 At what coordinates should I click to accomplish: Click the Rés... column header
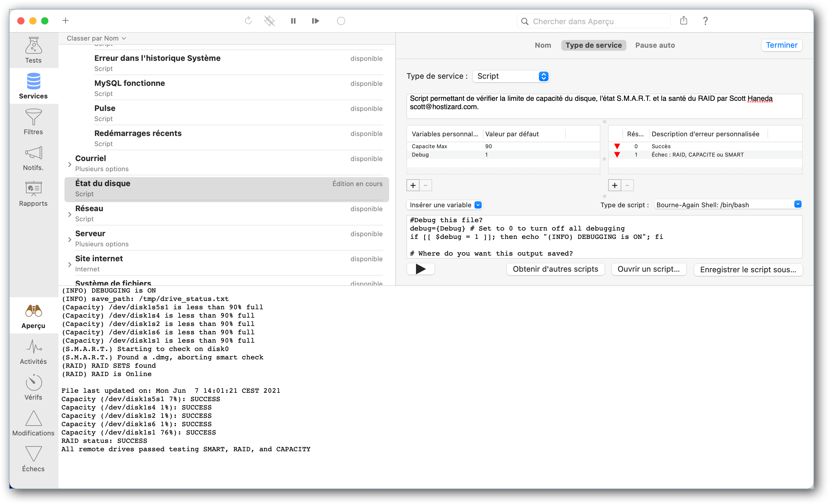(x=635, y=134)
